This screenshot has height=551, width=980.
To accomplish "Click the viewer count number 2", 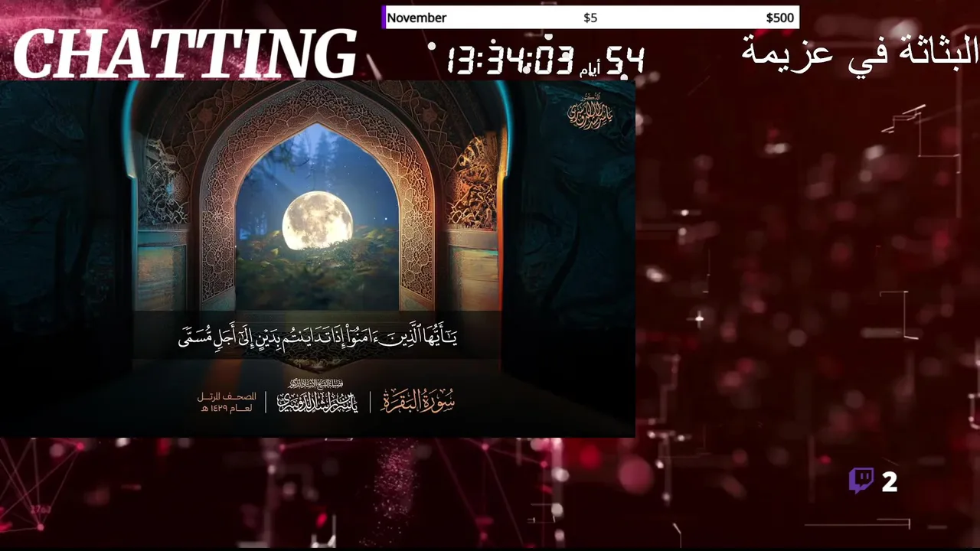I will pos(889,482).
